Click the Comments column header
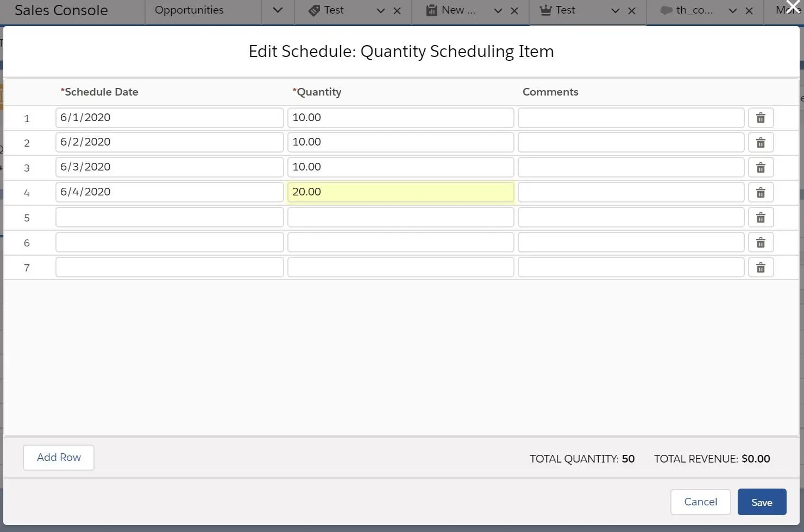This screenshot has width=804, height=532. [550, 92]
